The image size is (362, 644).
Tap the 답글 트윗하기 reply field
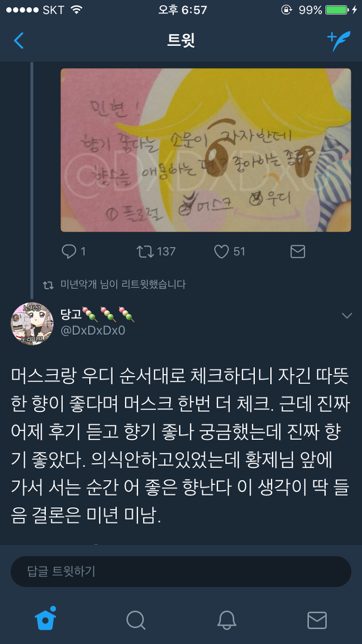click(181, 571)
